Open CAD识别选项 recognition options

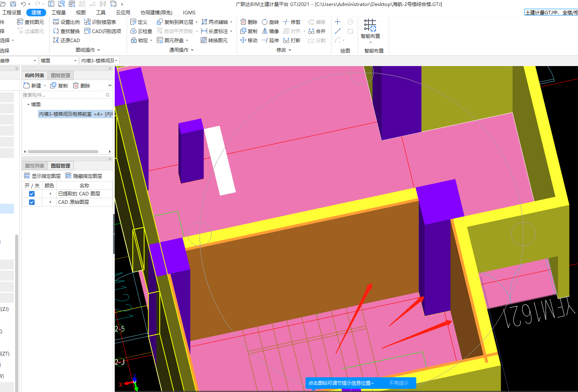pyautogui.click(x=103, y=31)
